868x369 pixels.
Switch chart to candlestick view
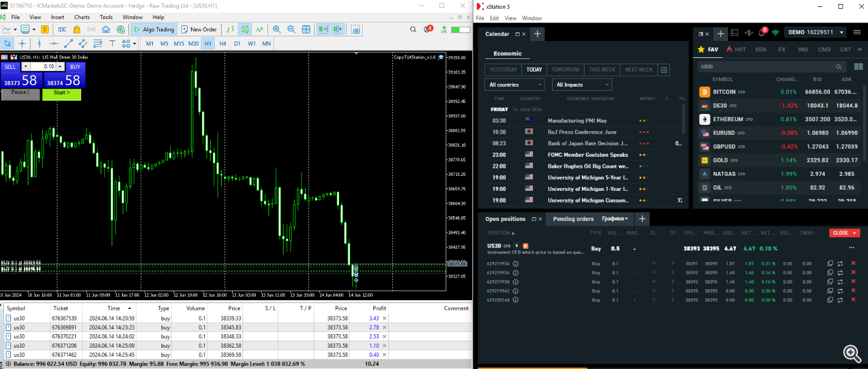click(x=245, y=29)
